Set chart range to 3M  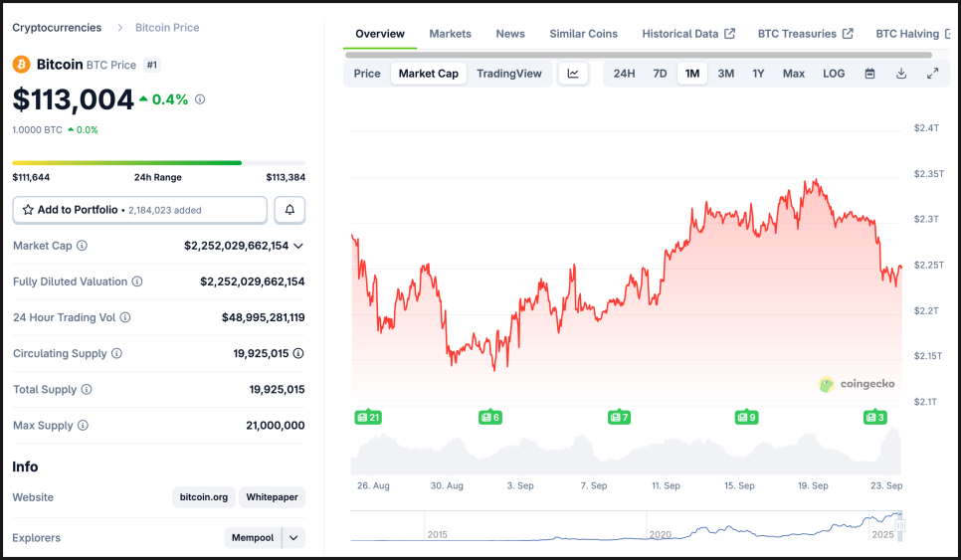(725, 74)
